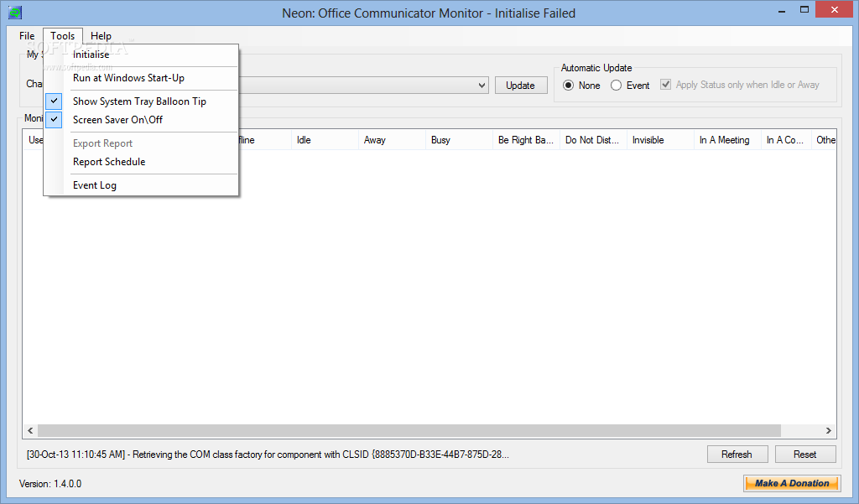Click the Do Not Dist... column header
This screenshot has height=504, width=859.
click(593, 140)
